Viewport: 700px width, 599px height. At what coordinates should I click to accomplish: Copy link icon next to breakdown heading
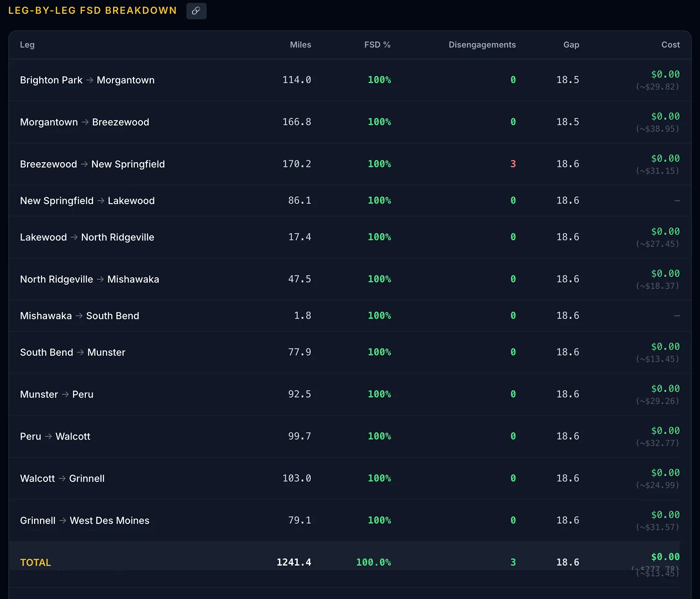[x=196, y=11]
